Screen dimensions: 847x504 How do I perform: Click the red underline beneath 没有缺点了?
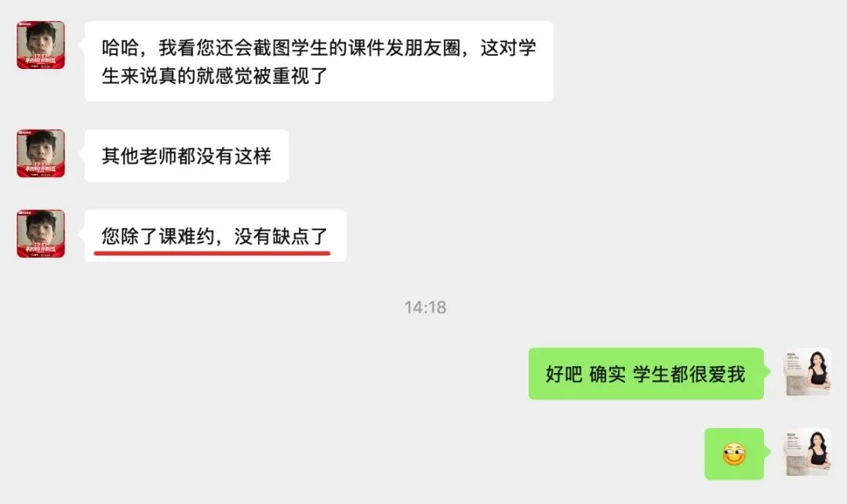coord(212,252)
